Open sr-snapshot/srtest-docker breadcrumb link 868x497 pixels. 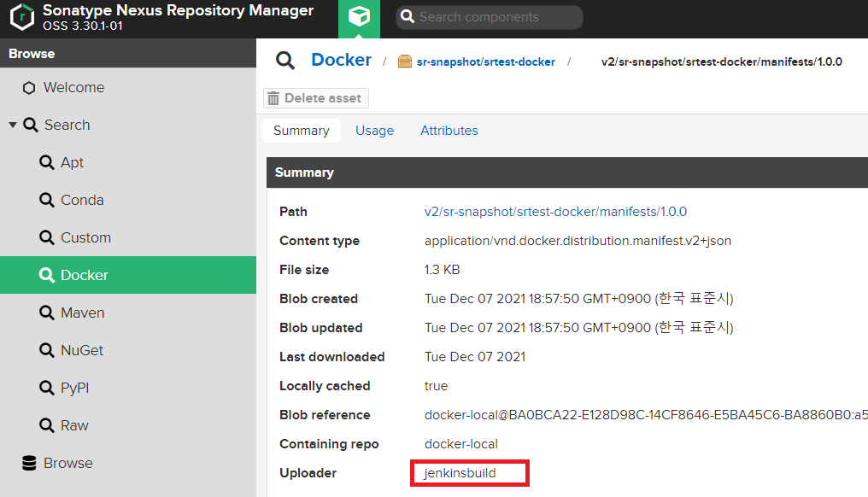click(x=486, y=62)
